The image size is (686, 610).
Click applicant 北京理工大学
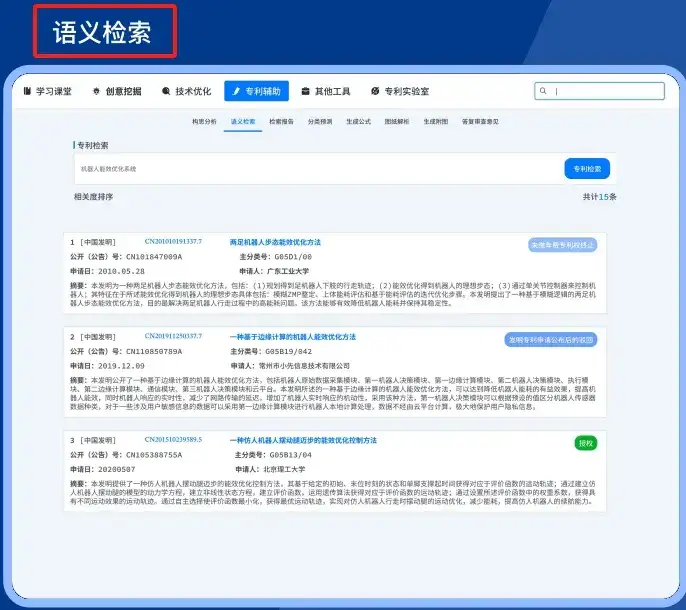[x=284, y=470]
